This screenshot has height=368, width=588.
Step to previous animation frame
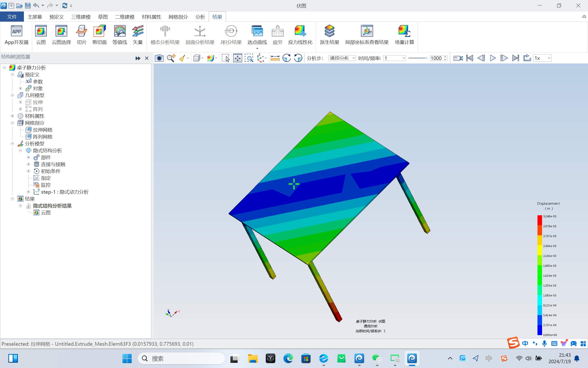coord(481,58)
